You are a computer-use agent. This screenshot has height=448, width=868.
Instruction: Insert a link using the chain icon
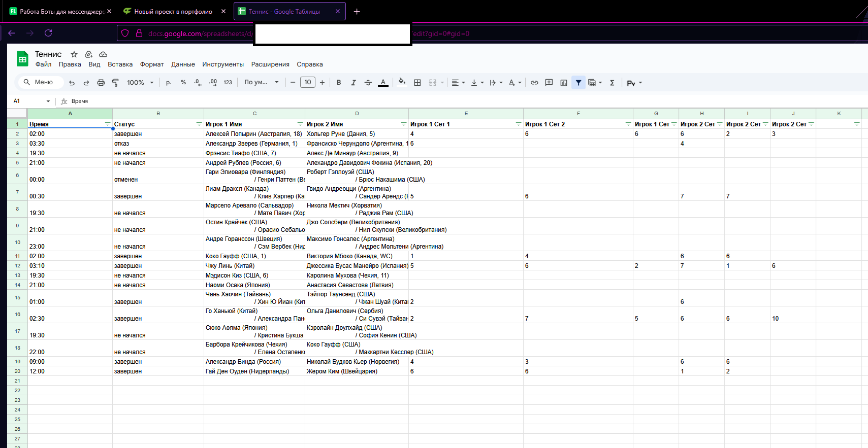(534, 83)
